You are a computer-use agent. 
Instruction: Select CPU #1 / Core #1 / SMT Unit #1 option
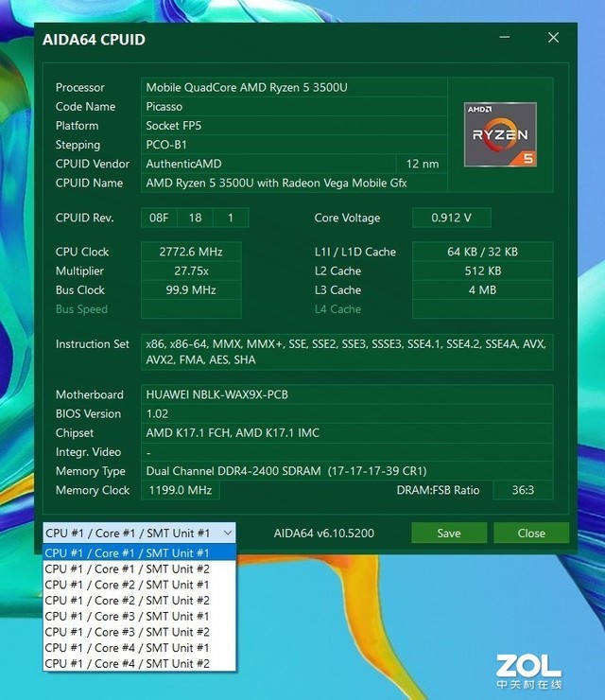[139, 552]
